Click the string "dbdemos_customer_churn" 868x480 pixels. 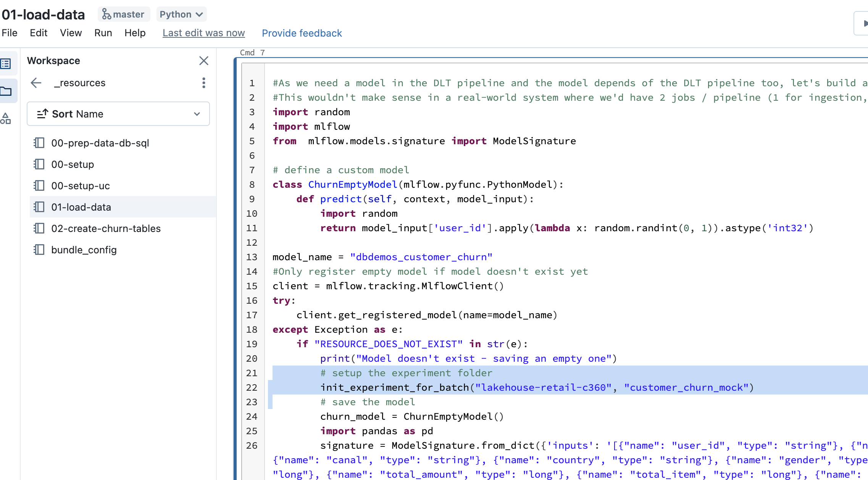421,257
